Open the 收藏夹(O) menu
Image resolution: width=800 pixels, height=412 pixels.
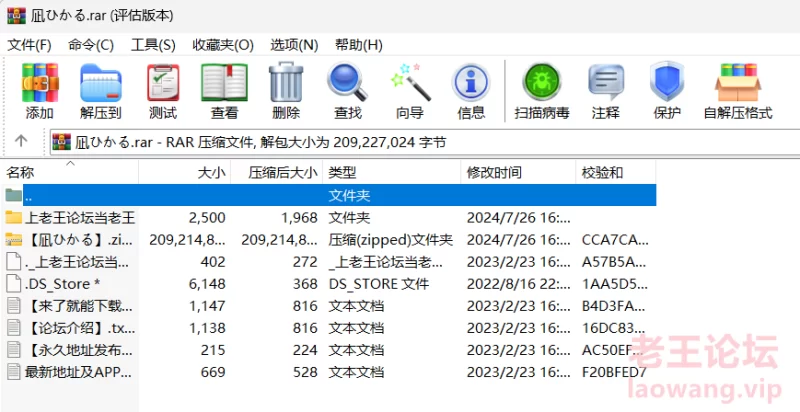[223, 45]
